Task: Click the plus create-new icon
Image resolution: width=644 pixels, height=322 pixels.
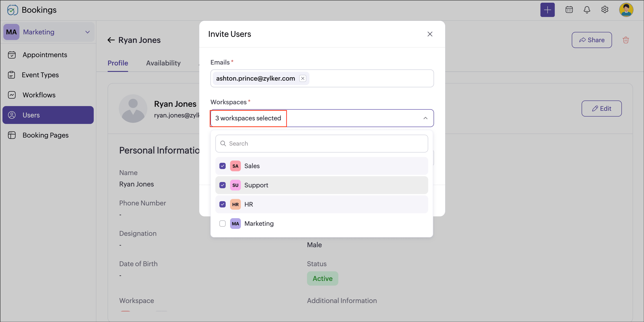Action: click(547, 10)
